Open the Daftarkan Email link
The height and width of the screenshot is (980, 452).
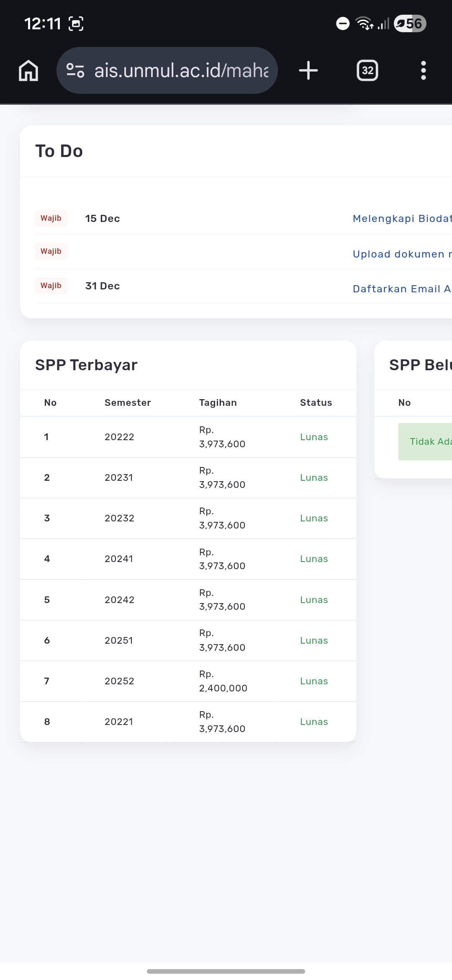pyautogui.click(x=402, y=289)
